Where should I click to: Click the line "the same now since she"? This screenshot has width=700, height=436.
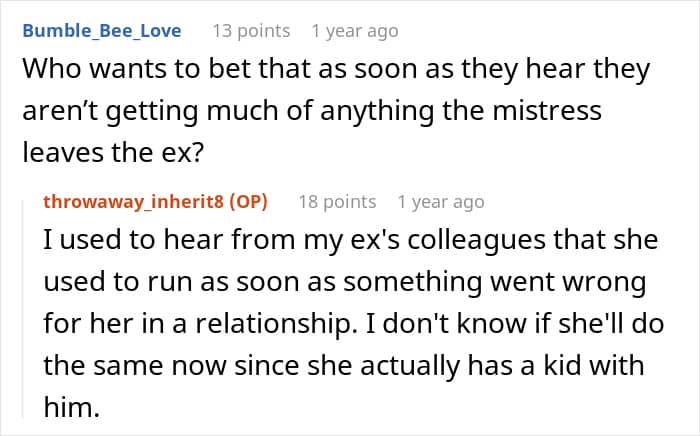(x=344, y=365)
